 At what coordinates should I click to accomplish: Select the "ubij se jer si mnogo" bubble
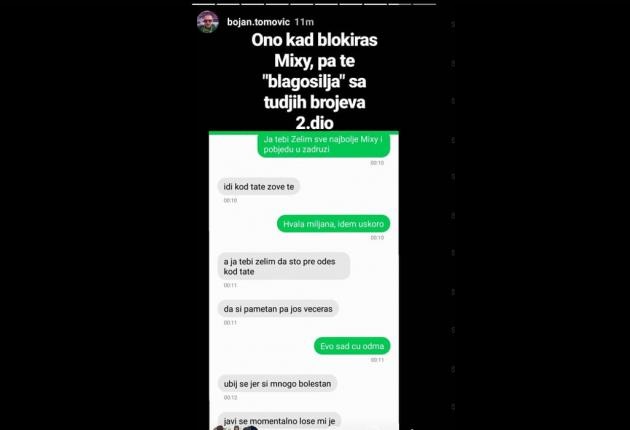coord(277,384)
